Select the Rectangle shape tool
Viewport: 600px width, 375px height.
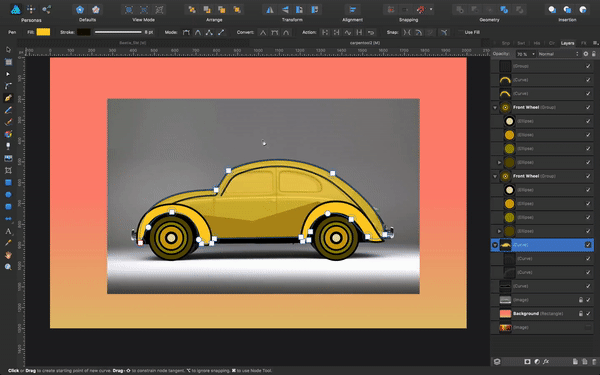coord(8,183)
